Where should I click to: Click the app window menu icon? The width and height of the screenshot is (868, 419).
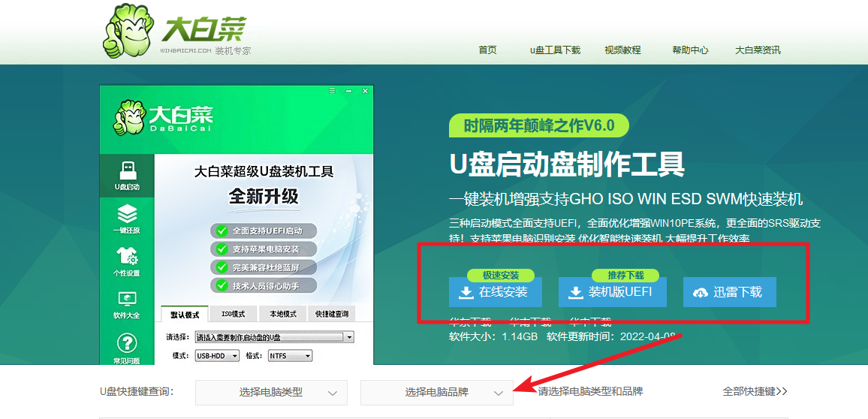[332, 91]
